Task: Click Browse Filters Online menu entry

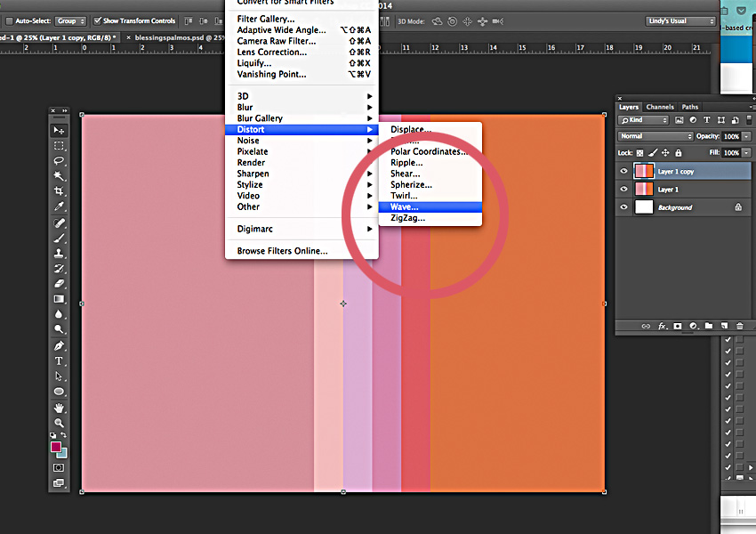Action: [282, 251]
